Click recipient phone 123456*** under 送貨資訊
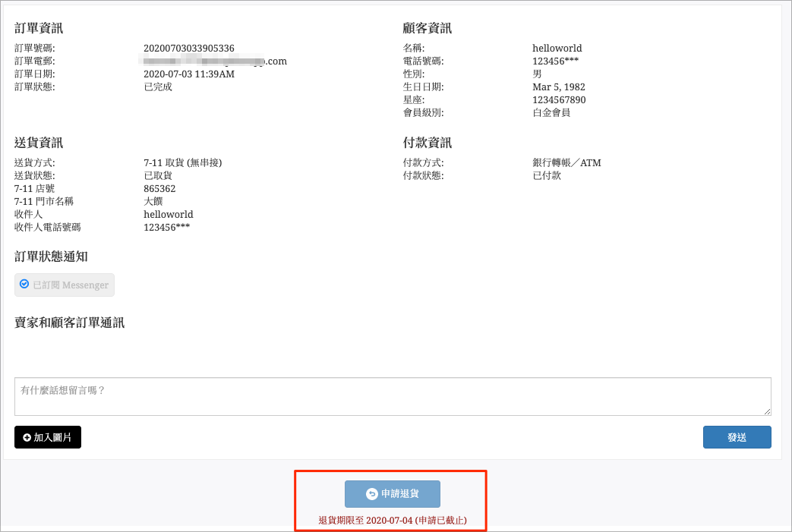Screen dimensions: 792x532 (x=167, y=227)
